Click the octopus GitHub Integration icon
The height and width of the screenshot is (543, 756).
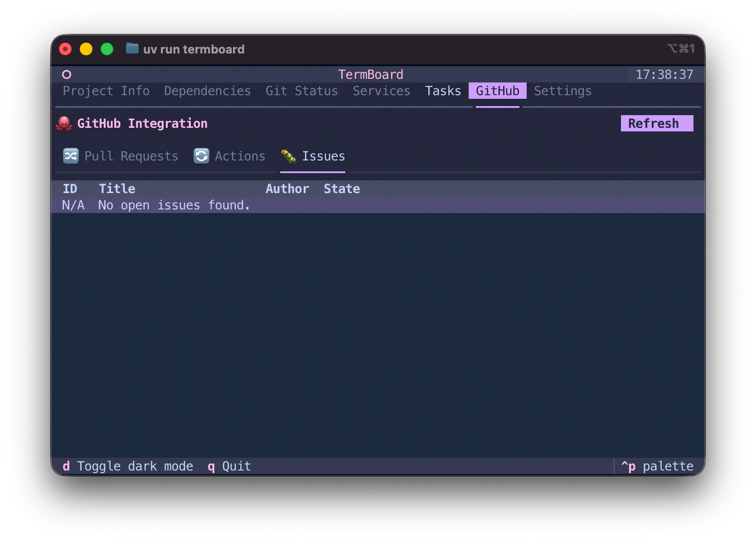pyautogui.click(x=64, y=123)
